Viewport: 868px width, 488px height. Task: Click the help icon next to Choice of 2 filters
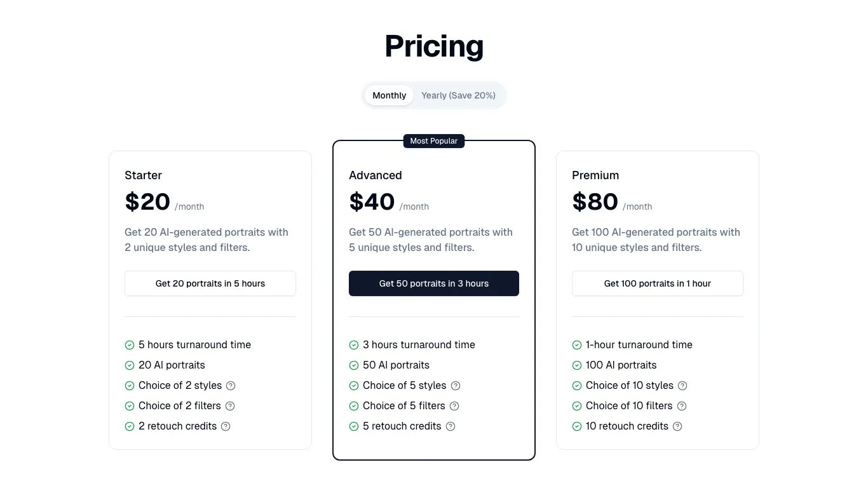pos(229,406)
